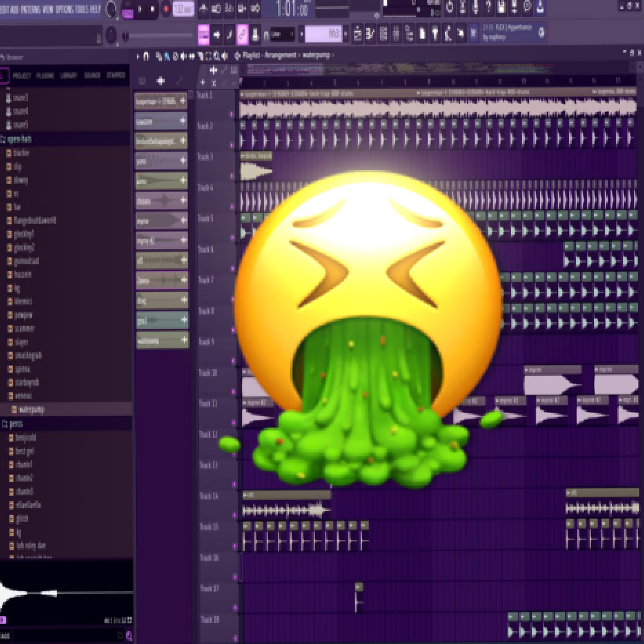Click the sample preview waveform
The width and height of the screenshot is (644, 644).
66,593
